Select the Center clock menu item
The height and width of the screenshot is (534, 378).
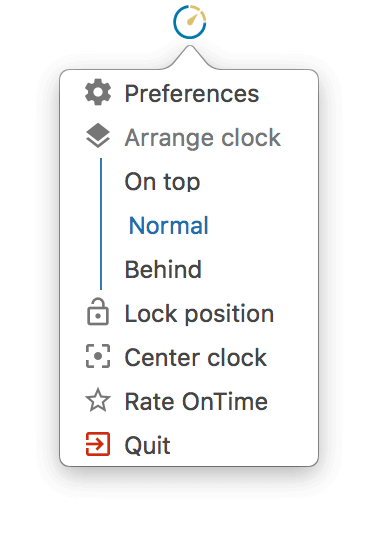pyautogui.click(x=195, y=357)
